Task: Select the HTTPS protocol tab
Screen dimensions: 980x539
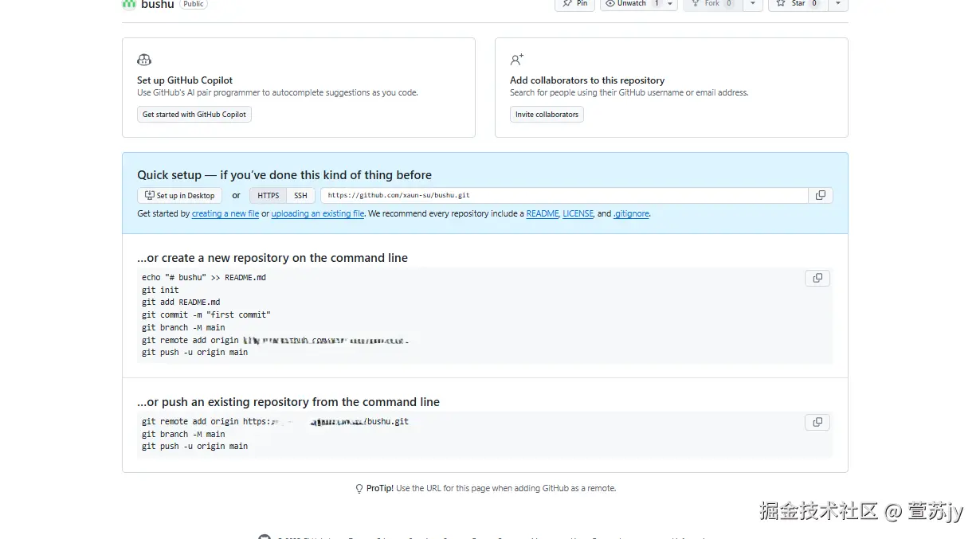Action: pyautogui.click(x=269, y=196)
